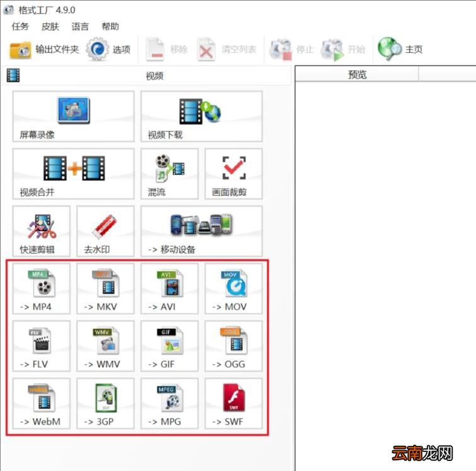Convert to MP4 format
This screenshot has height=471, width=476.
click(42, 288)
